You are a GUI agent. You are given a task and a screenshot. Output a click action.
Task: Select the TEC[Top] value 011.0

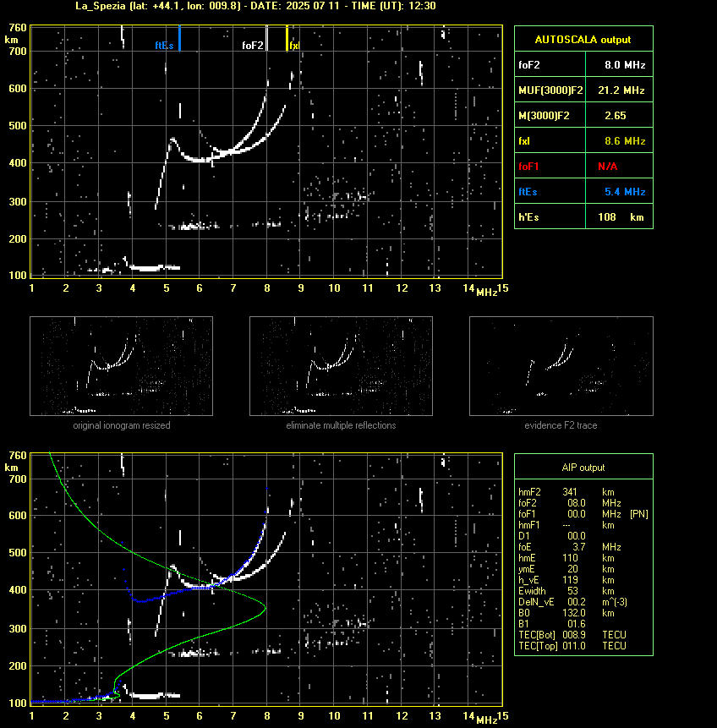pyautogui.click(x=573, y=646)
